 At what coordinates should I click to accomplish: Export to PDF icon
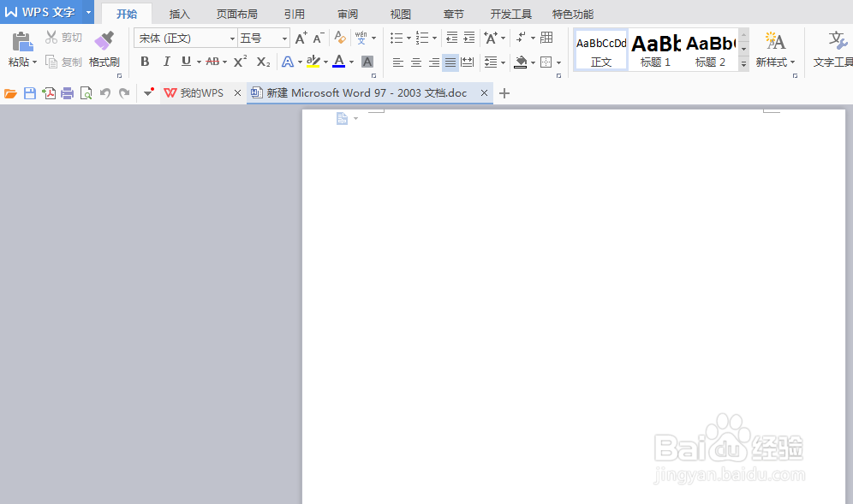(49, 93)
